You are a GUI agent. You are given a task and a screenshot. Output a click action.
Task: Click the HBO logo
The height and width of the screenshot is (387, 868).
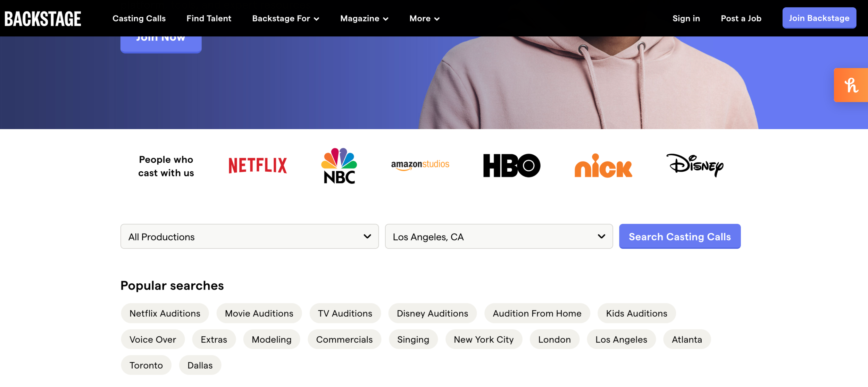point(511,166)
